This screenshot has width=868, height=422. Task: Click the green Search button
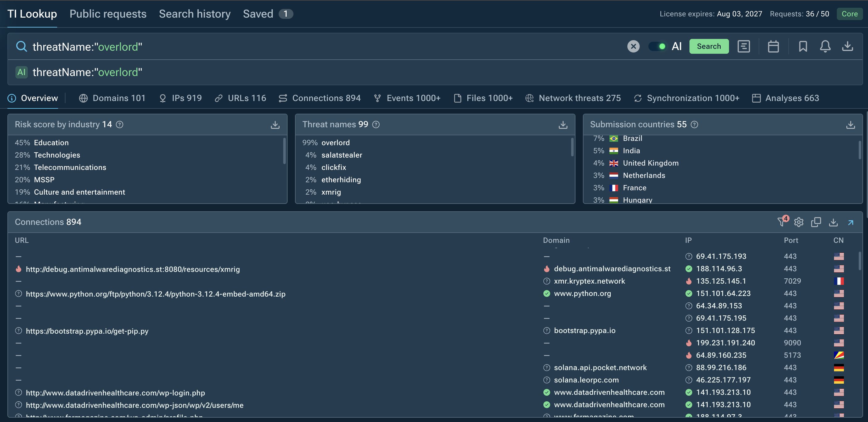(709, 46)
